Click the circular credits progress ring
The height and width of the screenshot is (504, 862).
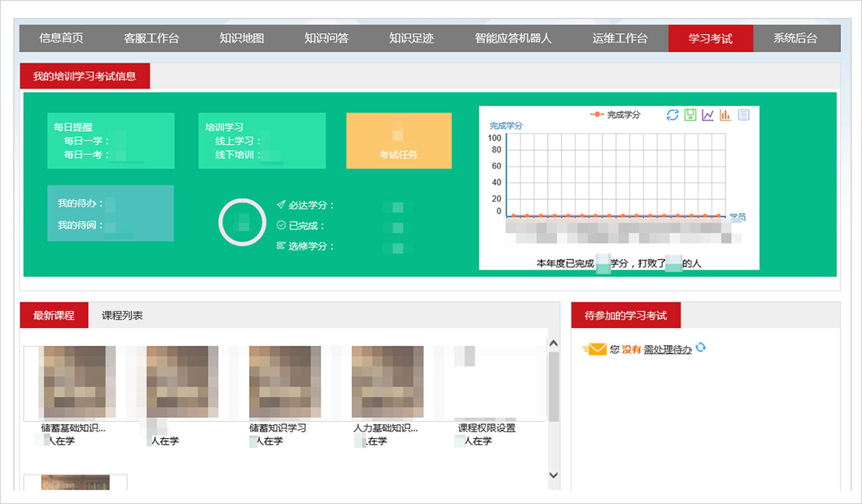point(242,223)
